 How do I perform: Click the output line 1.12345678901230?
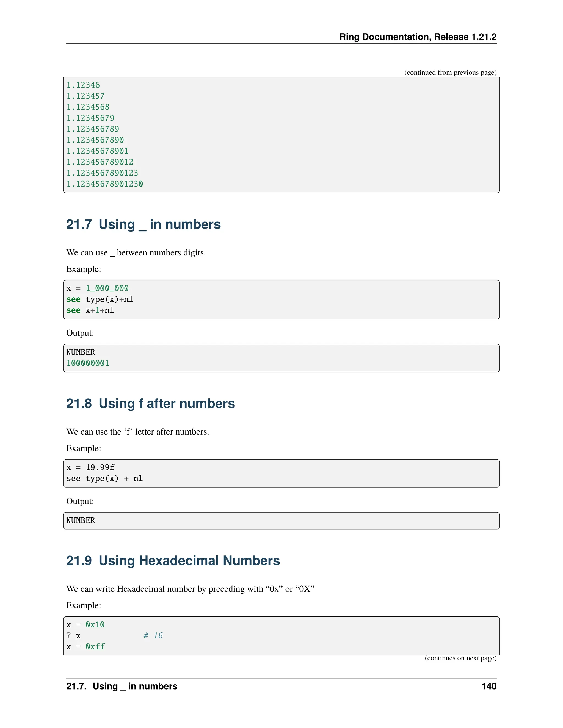[x=105, y=184]
